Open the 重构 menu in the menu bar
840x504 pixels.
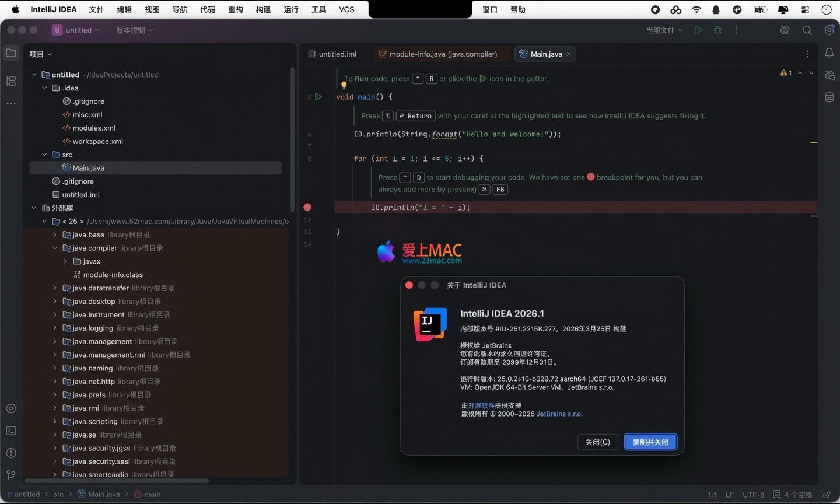pyautogui.click(x=235, y=9)
